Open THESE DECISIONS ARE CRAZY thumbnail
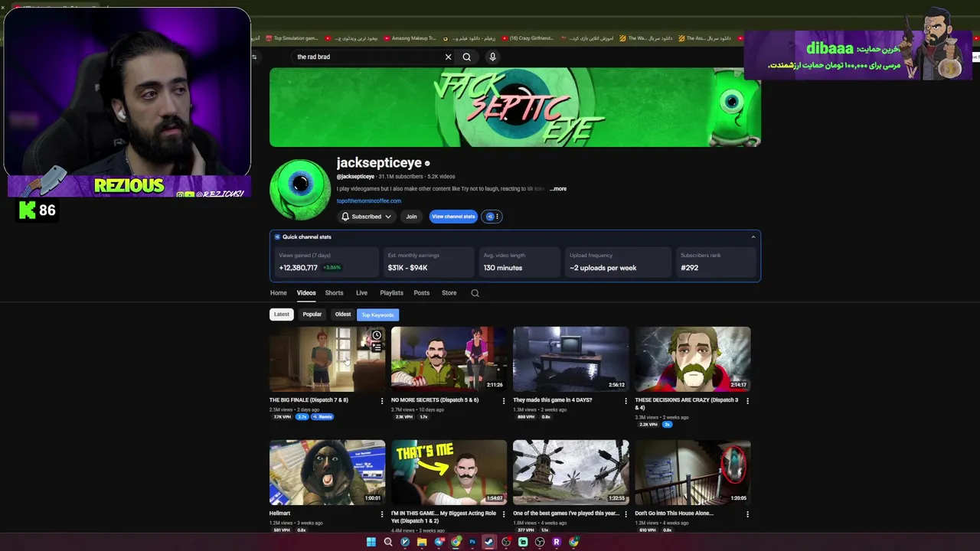 point(692,359)
